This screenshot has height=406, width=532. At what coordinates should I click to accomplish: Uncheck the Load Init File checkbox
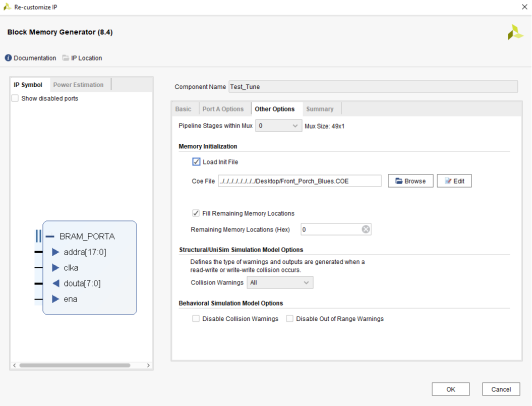196,162
